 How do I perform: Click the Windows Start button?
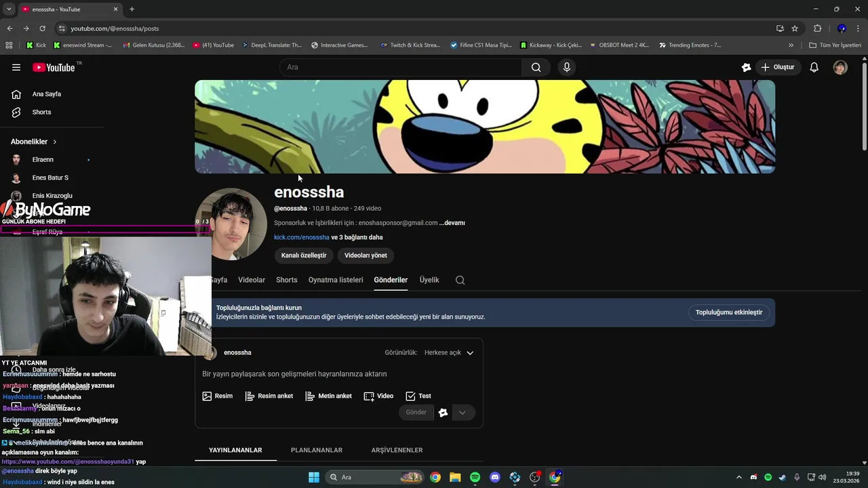pyautogui.click(x=314, y=477)
